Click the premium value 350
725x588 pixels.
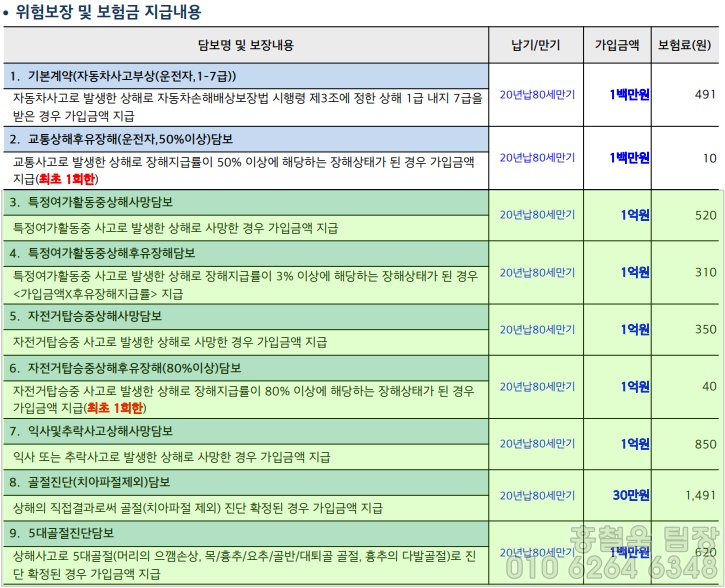(x=706, y=330)
